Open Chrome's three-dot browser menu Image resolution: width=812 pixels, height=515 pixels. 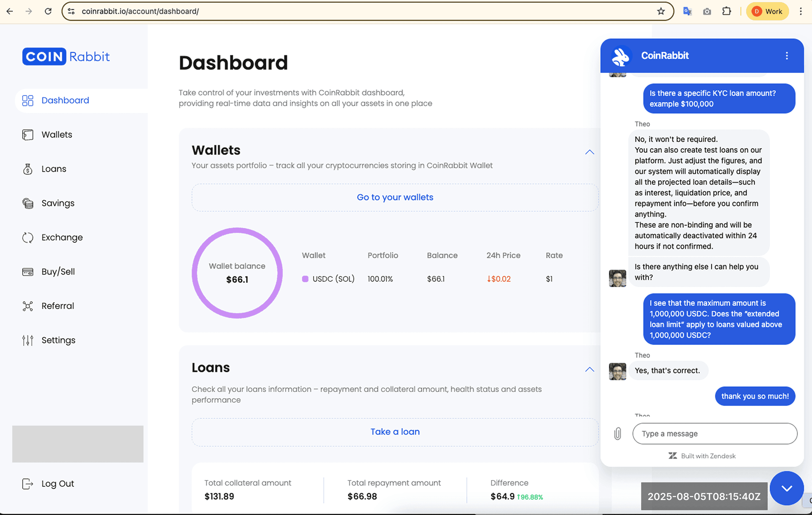click(800, 12)
